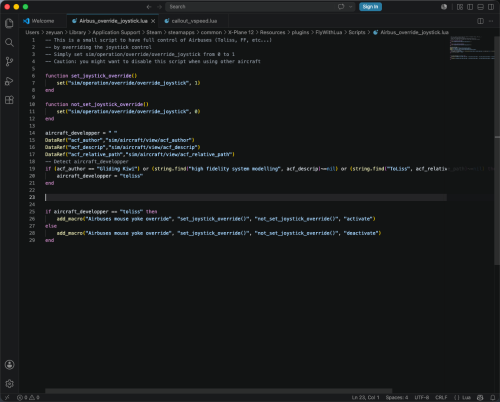Image resolution: width=500 pixels, height=402 pixels.
Task: Toggle bottom panel layout button
Action: click(480, 7)
